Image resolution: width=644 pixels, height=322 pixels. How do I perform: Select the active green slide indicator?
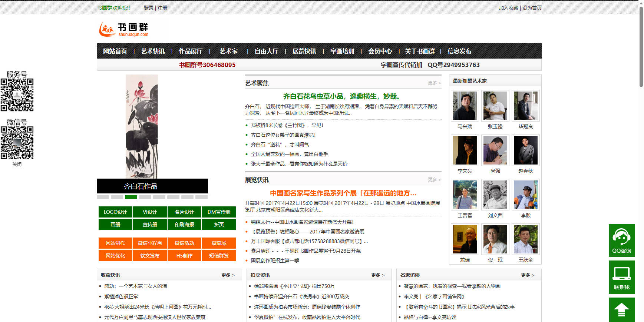point(131,197)
